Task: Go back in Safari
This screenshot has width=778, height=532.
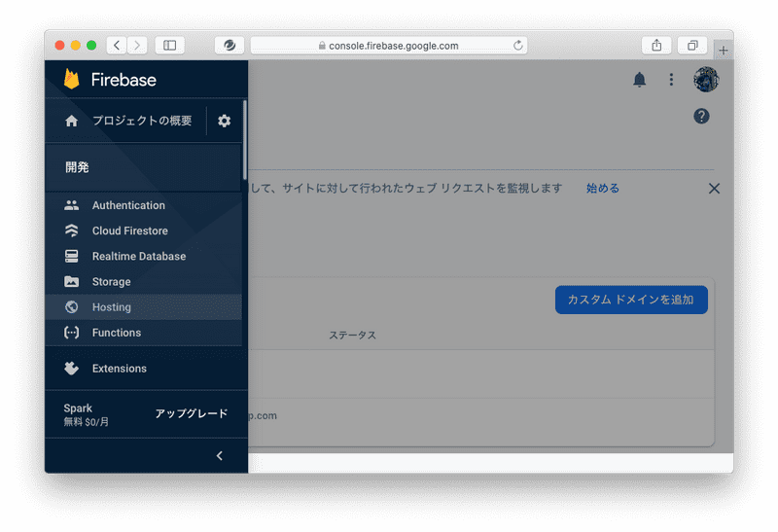Action: 117,46
